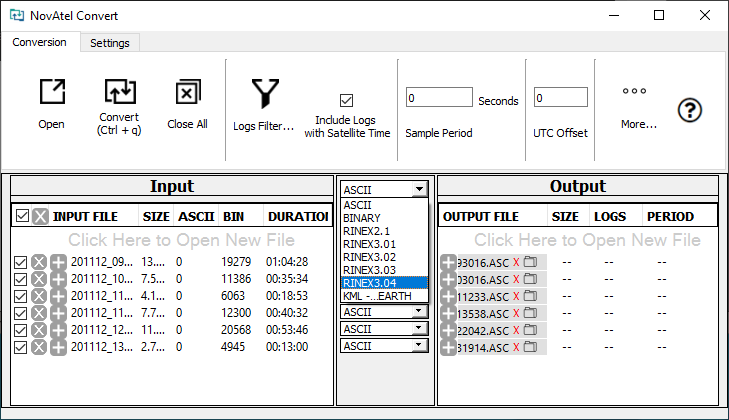729x420 pixels.
Task: Delete output 22042.ASC with red X
Action: [516, 330]
